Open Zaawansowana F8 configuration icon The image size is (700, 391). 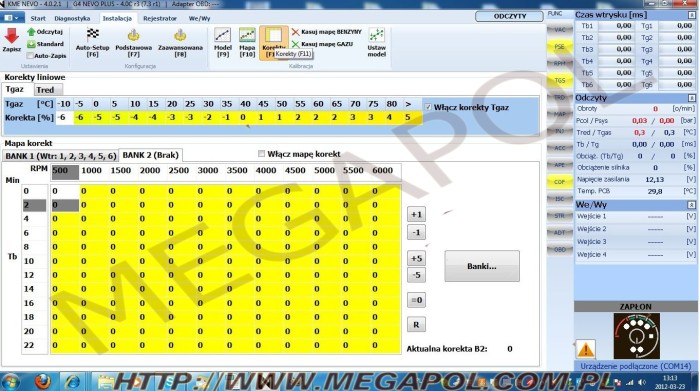(180, 34)
